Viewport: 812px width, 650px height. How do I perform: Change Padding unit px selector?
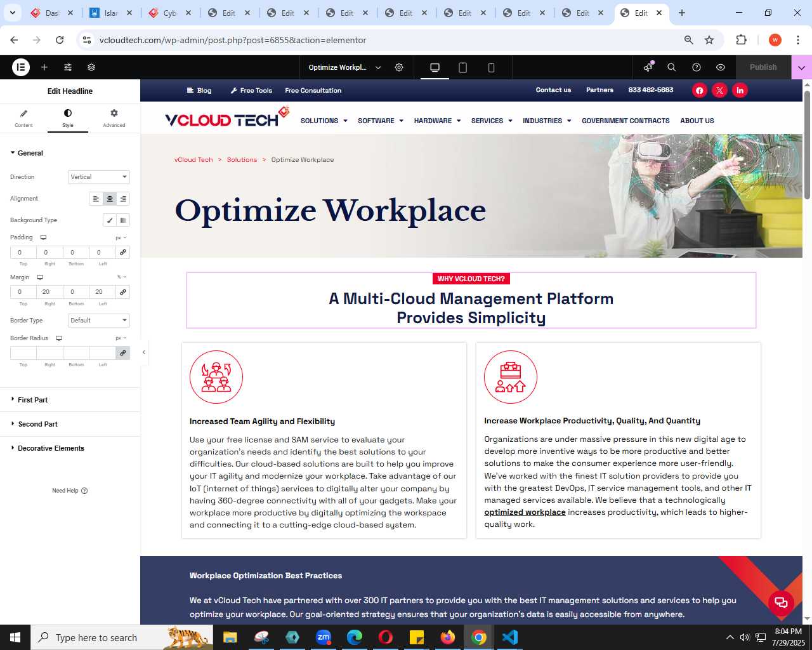(x=121, y=237)
